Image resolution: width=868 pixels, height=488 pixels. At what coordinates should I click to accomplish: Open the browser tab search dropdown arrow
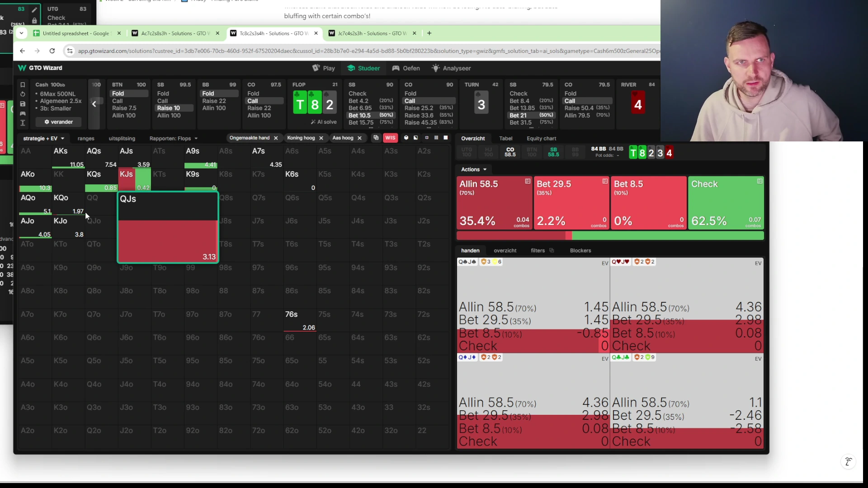(21, 33)
